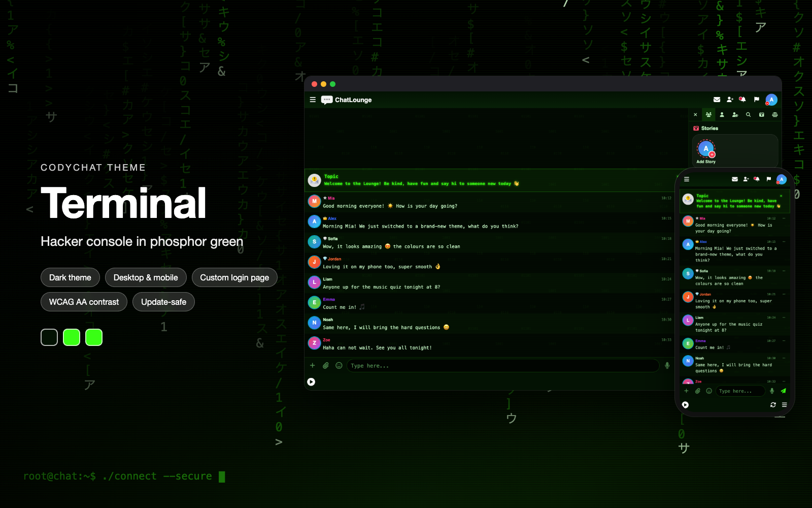This screenshot has width=812, height=508.
Task: Start voice recording with desktop microphone icon
Action: 667,365
